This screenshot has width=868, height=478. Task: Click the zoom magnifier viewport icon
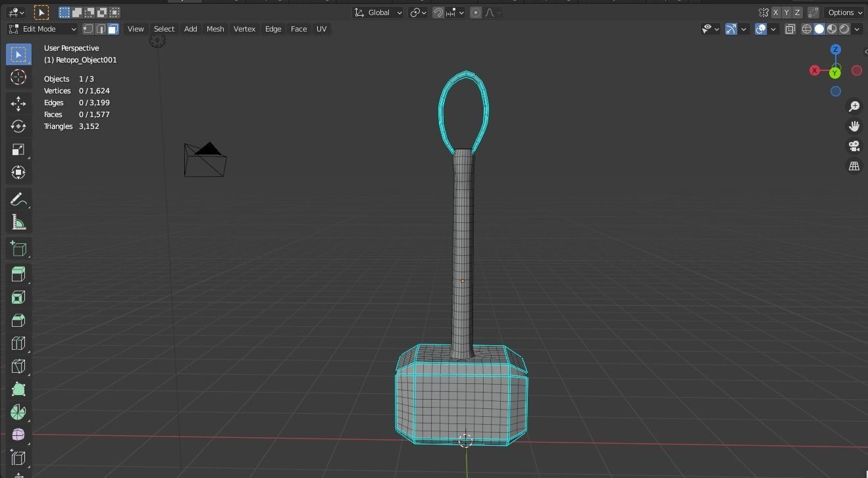[x=854, y=107]
